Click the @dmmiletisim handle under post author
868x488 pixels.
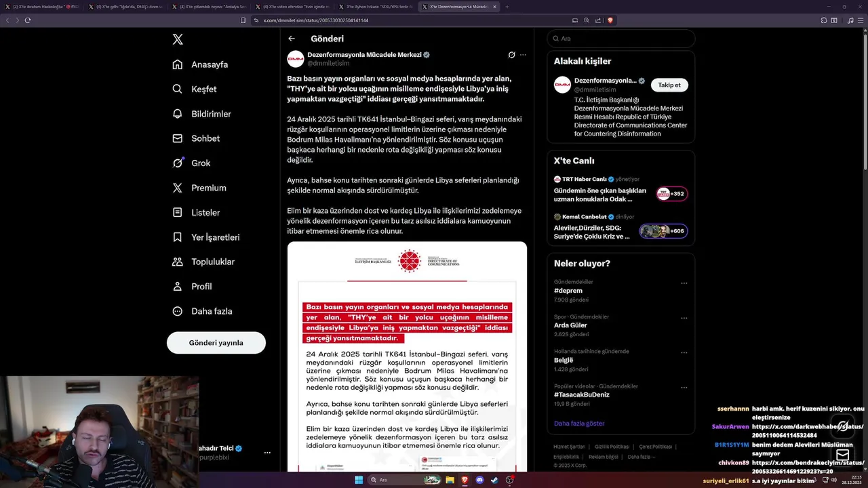pyautogui.click(x=329, y=63)
